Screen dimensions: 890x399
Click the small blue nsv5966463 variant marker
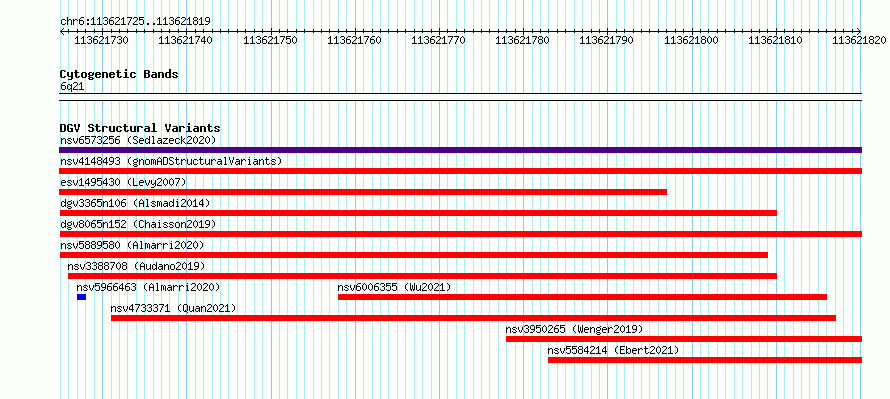pyautogui.click(x=81, y=297)
